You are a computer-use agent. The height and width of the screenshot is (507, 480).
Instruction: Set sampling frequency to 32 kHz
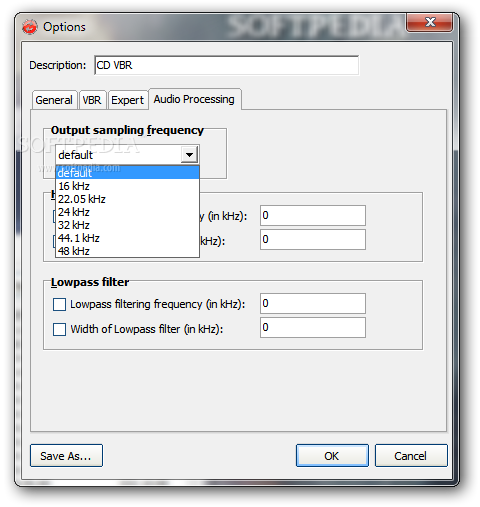click(128, 225)
